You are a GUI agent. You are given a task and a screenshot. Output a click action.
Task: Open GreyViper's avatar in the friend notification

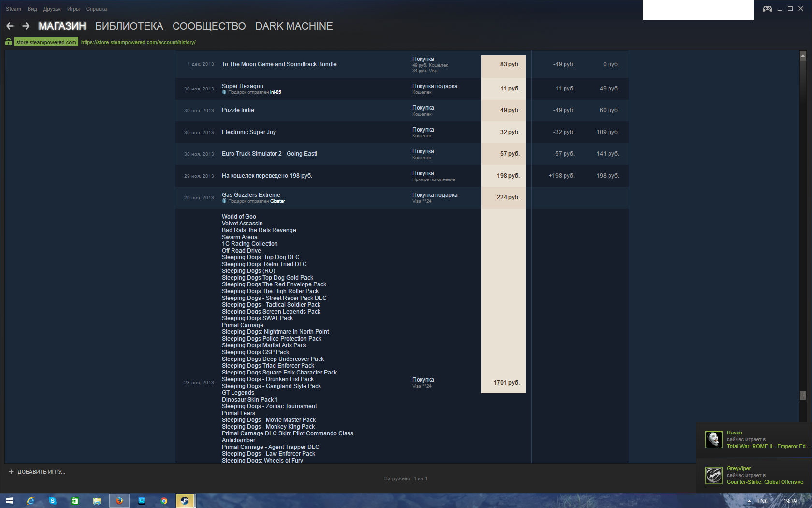click(714, 476)
